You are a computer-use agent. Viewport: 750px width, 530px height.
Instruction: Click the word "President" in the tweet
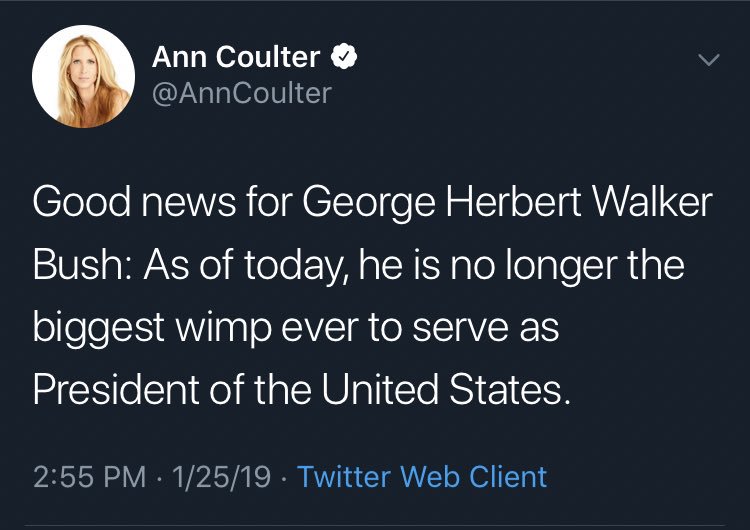[116, 389]
